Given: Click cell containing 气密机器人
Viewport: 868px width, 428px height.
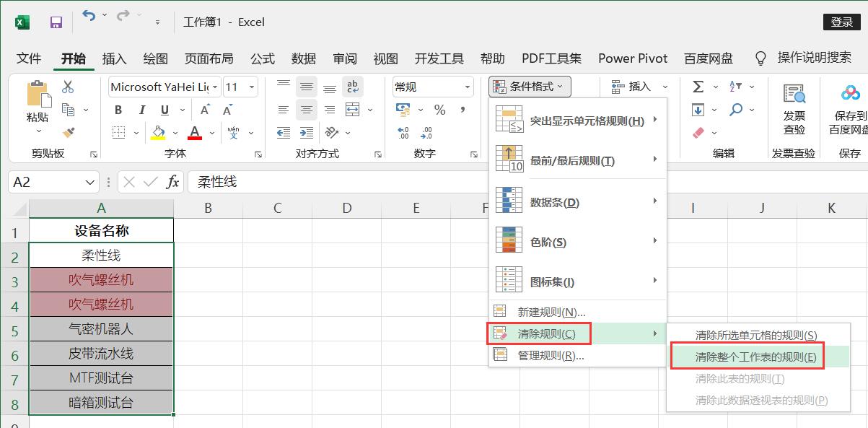Looking at the screenshot, I should (101, 329).
